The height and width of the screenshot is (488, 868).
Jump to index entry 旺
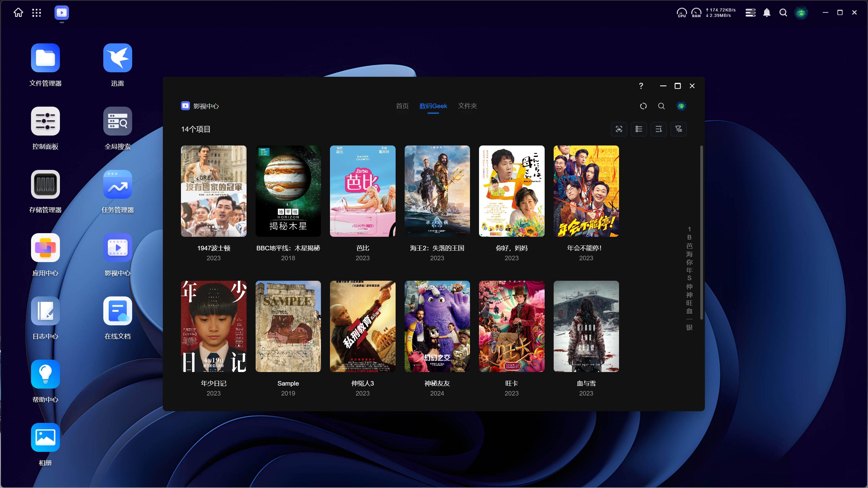[689, 303]
